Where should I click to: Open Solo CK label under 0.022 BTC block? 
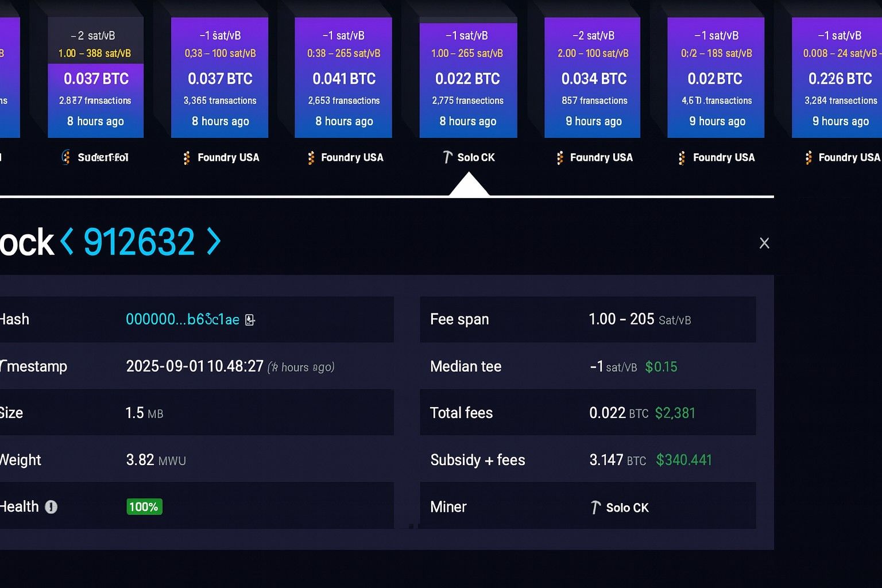click(x=476, y=157)
